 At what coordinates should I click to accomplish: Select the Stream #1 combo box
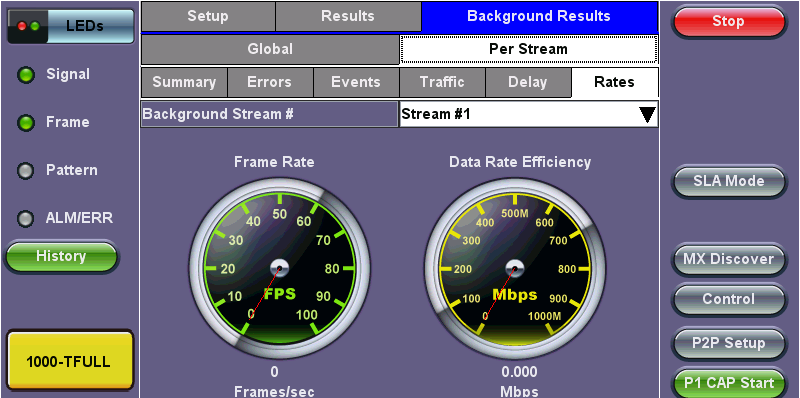pos(529,114)
